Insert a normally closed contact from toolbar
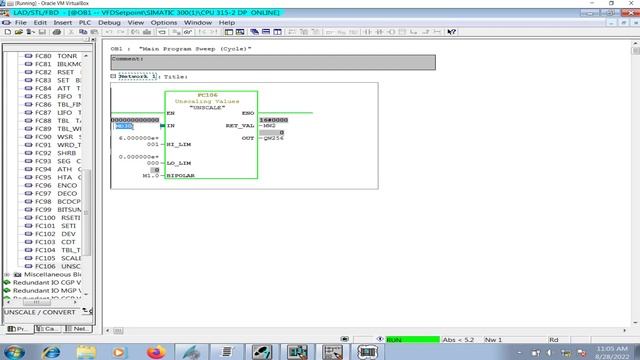The image size is (640, 360). pyautogui.click(x=379, y=32)
